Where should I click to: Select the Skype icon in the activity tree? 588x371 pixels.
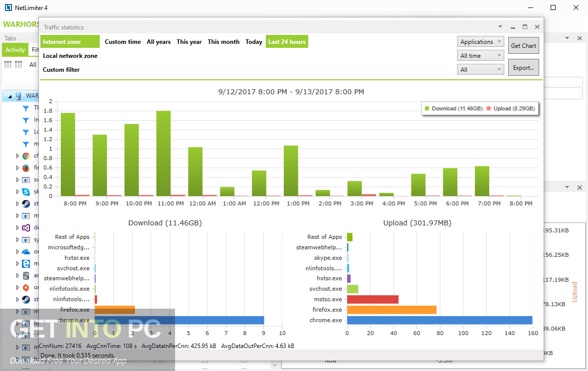(26, 191)
